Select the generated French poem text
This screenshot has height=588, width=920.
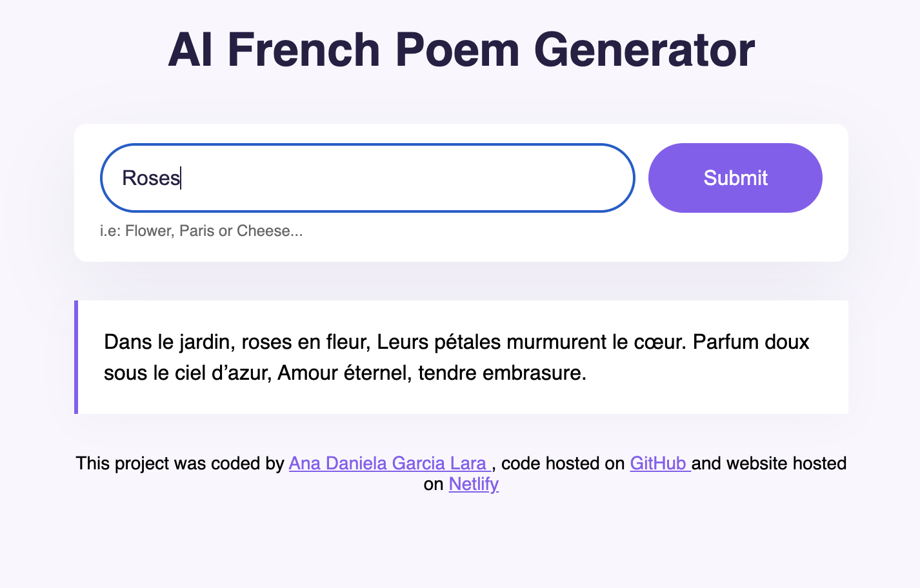tap(452, 357)
